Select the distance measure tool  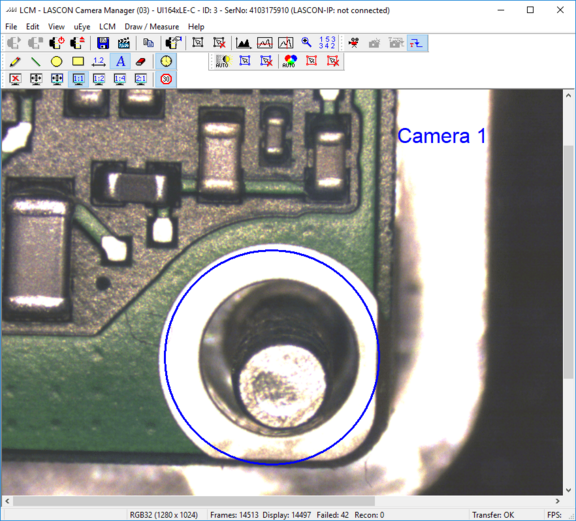point(99,61)
